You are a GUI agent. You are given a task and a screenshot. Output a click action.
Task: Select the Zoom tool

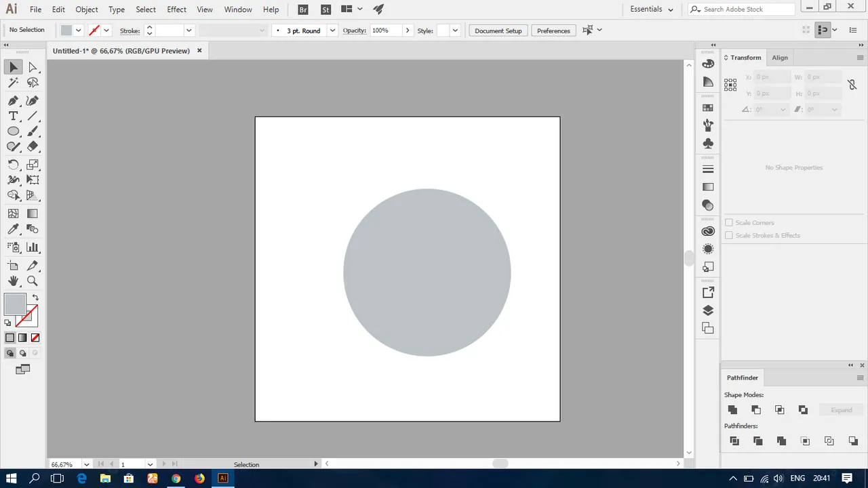pyautogui.click(x=33, y=281)
